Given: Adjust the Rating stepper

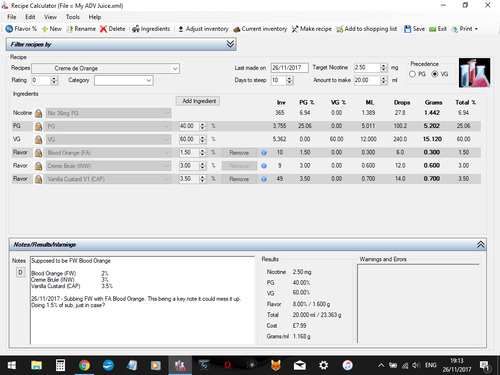Looking at the screenshot, I should pyautogui.click(x=54, y=80).
